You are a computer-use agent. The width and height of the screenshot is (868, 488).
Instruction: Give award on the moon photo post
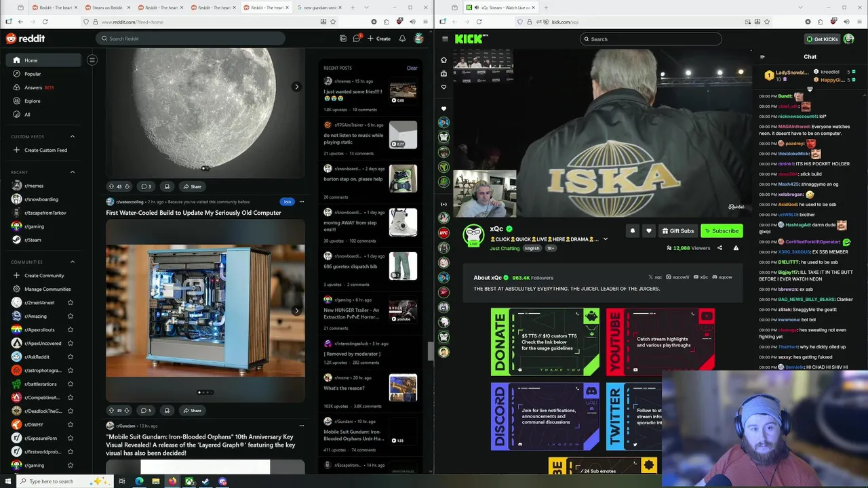click(x=167, y=186)
